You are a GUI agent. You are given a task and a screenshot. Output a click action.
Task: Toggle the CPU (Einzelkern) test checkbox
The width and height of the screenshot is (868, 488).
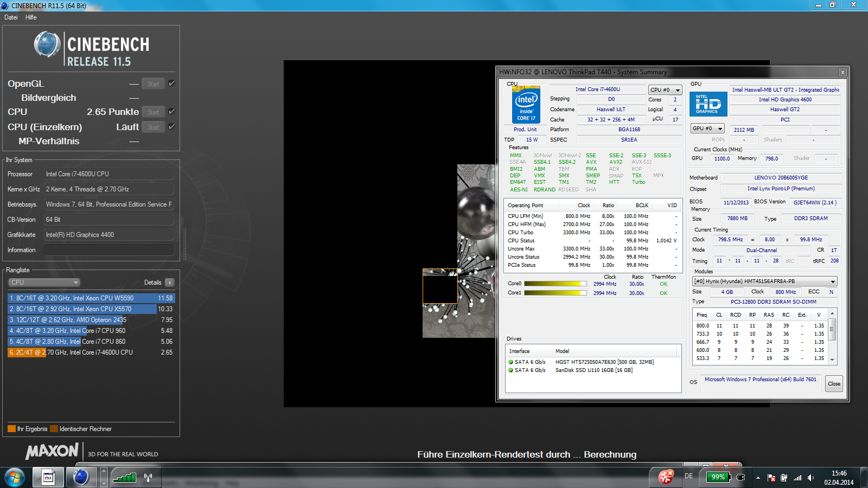pos(171,126)
